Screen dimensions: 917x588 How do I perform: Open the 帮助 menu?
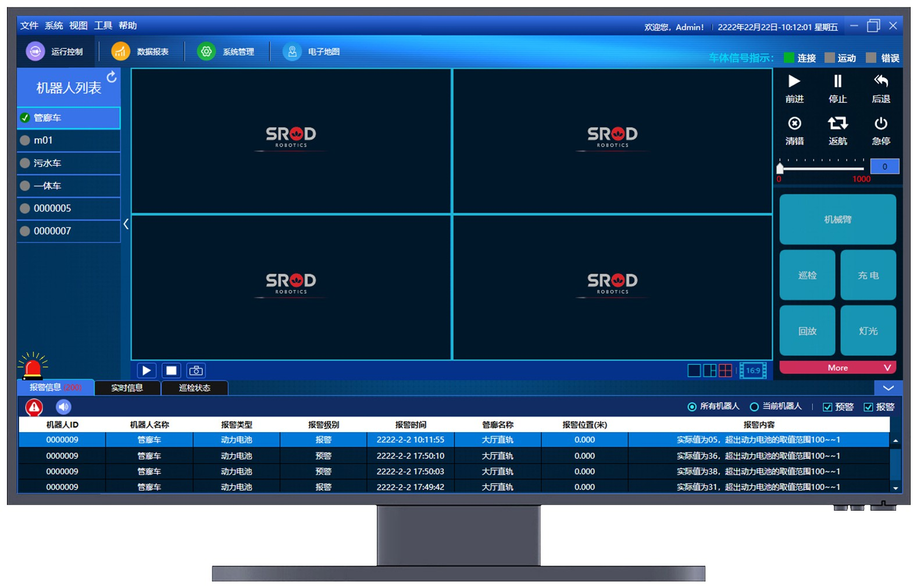point(128,26)
